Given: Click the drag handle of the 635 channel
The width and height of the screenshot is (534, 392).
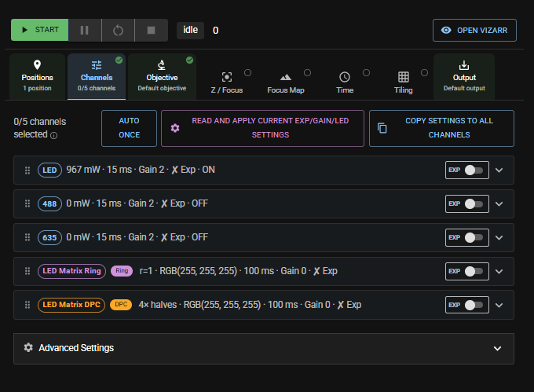Looking at the screenshot, I should coord(27,237).
